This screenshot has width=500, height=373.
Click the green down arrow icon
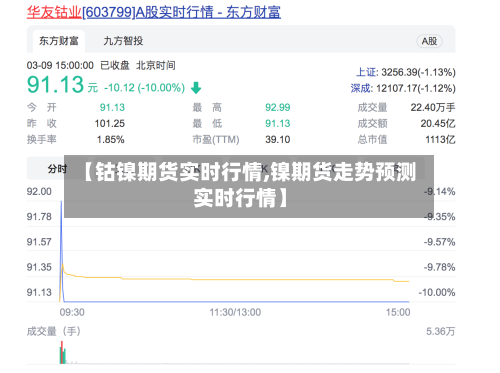tap(196, 88)
